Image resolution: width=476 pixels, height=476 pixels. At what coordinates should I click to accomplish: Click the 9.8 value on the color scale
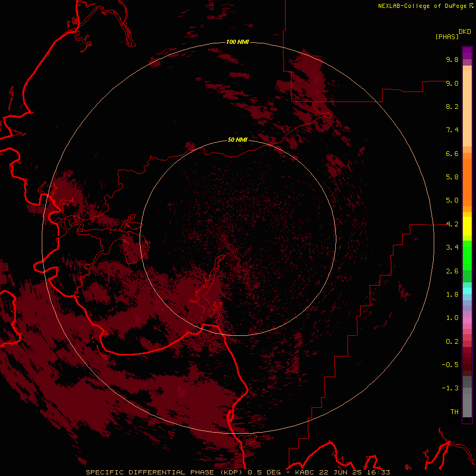[452, 59]
